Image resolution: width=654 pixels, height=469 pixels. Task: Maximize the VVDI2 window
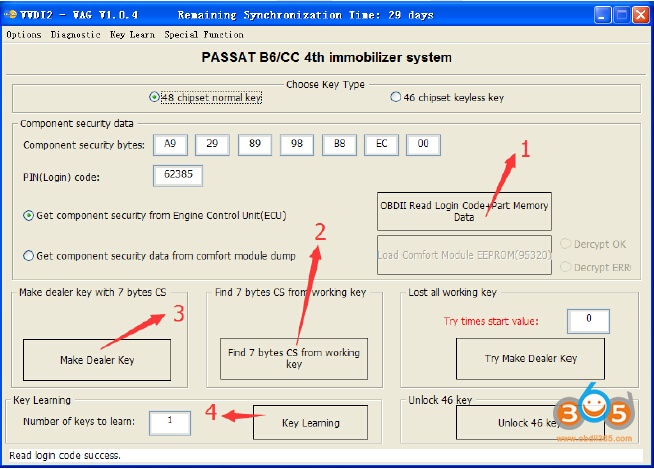click(x=622, y=15)
